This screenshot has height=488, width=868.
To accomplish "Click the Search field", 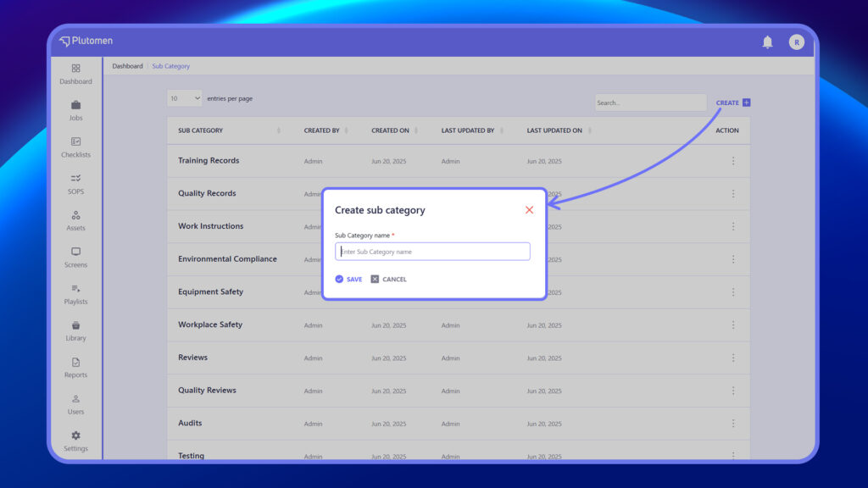I will click(650, 103).
